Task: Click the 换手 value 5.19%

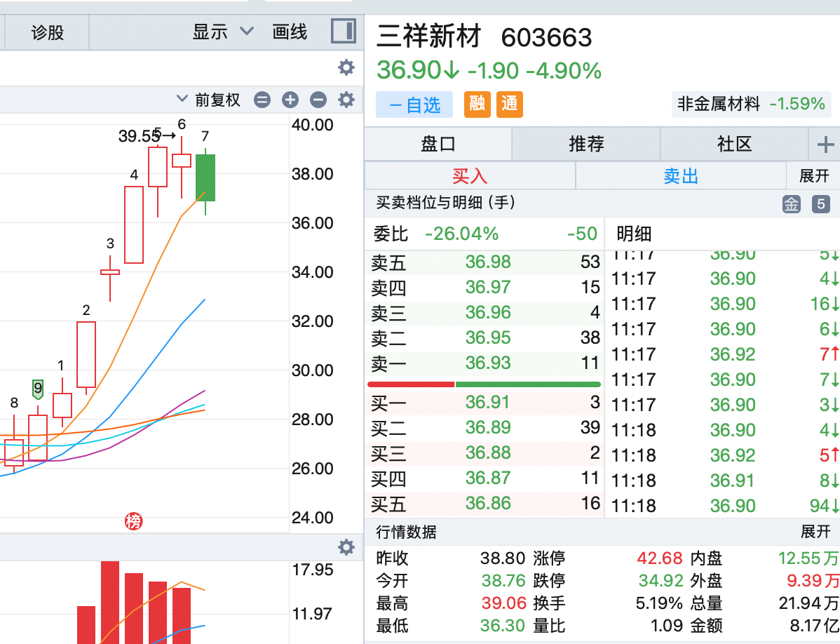Action: tap(659, 603)
